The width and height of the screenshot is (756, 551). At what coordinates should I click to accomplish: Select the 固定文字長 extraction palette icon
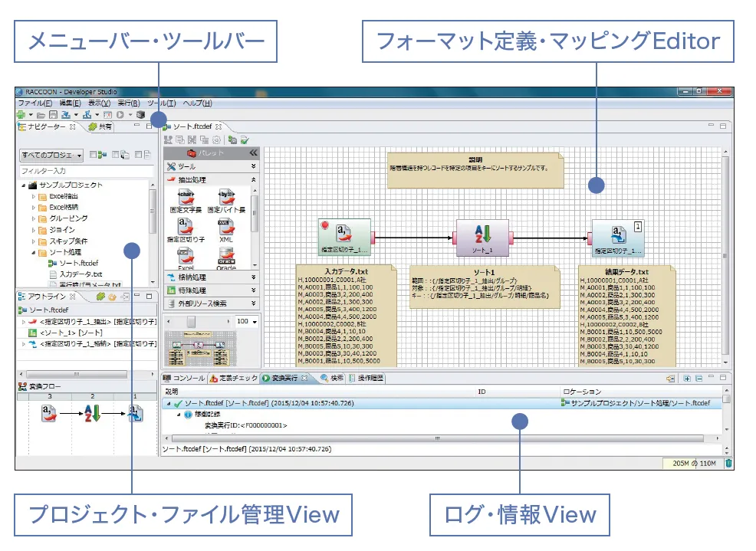(186, 201)
